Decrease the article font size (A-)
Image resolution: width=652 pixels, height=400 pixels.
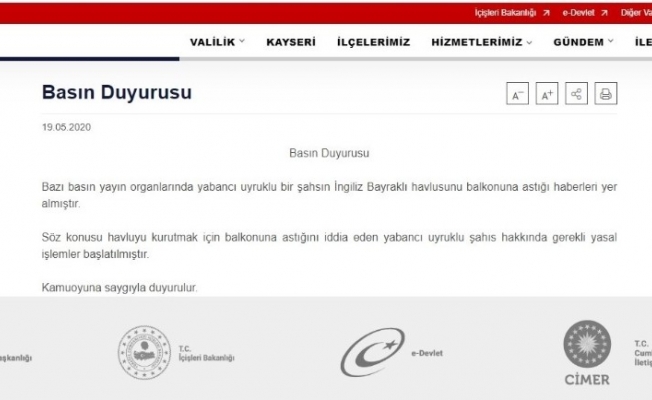[x=518, y=94]
